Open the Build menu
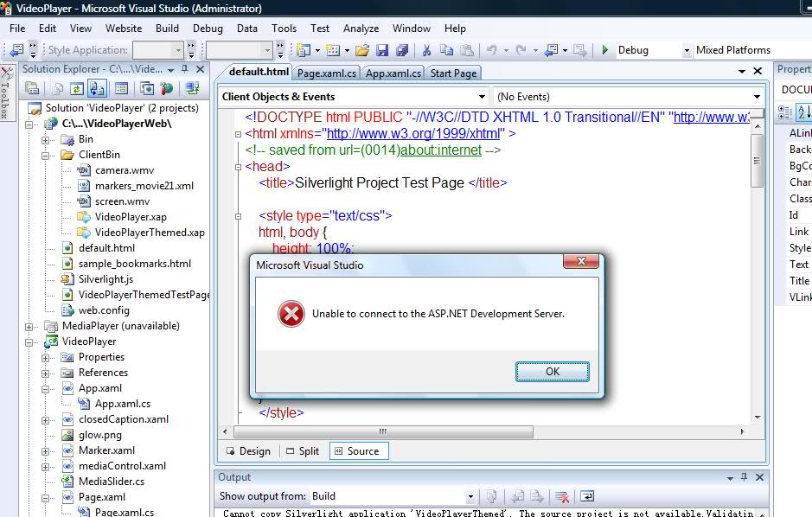The height and width of the screenshot is (517, 812). click(167, 29)
